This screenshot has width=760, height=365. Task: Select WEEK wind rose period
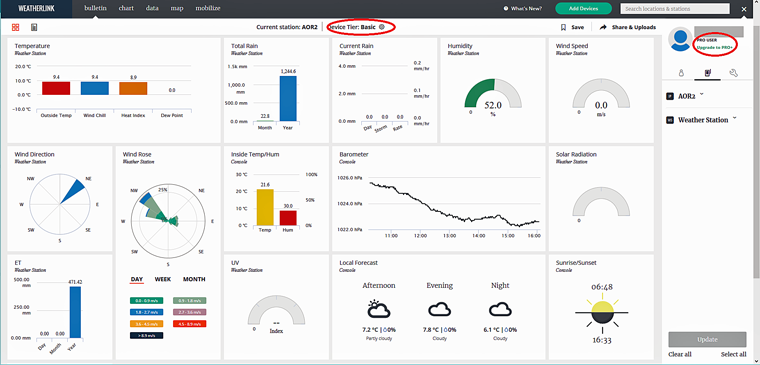[163, 279]
